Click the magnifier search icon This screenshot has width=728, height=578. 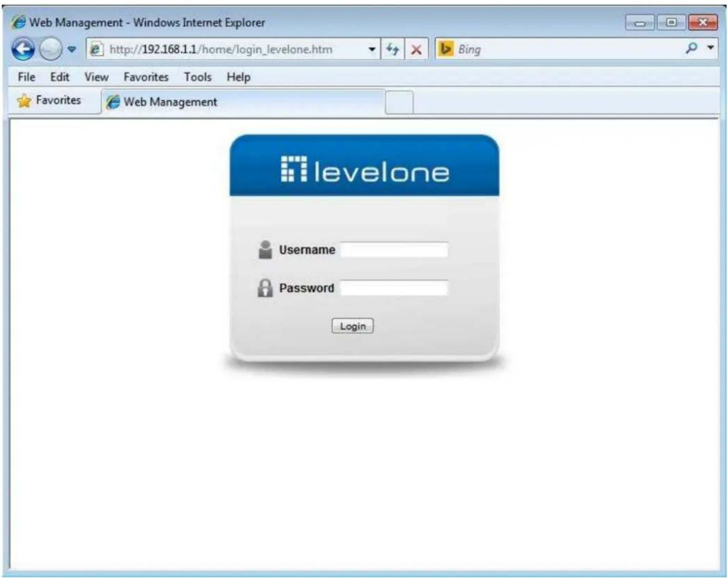pos(692,48)
